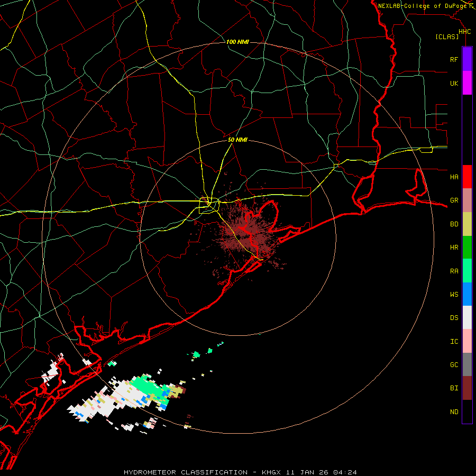Click the RF legend label

[x=454, y=59]
